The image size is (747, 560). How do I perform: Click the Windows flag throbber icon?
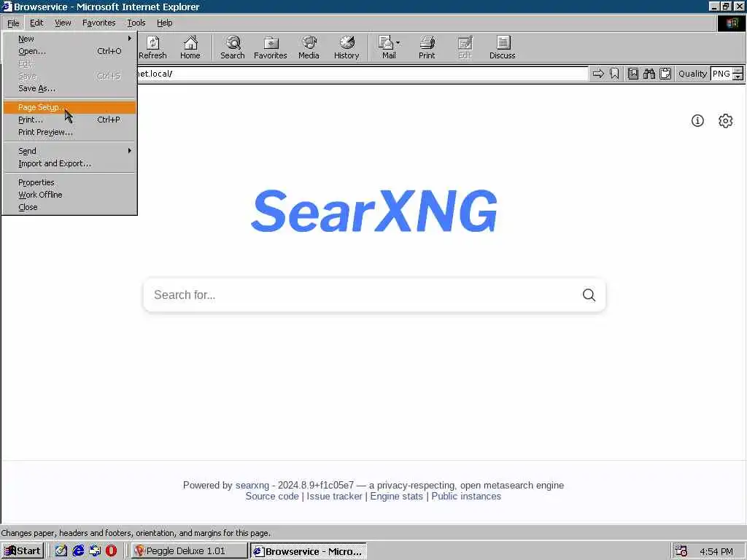point(732,23)
